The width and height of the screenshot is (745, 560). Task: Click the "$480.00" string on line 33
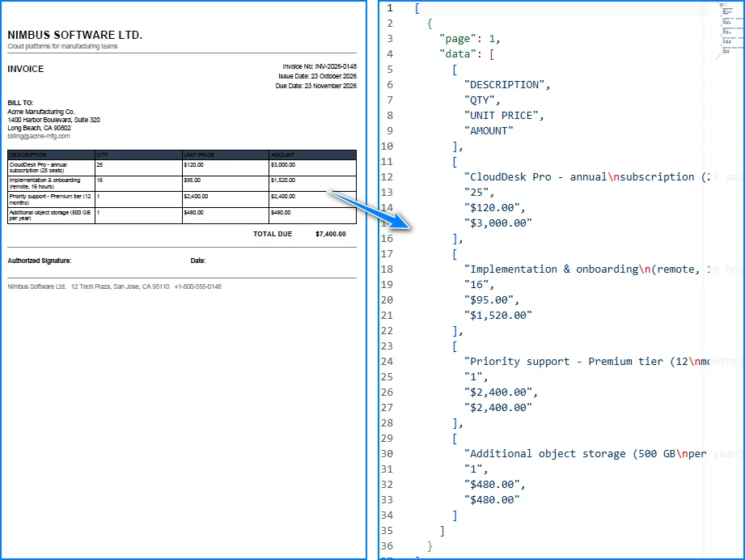click(492, 499)
